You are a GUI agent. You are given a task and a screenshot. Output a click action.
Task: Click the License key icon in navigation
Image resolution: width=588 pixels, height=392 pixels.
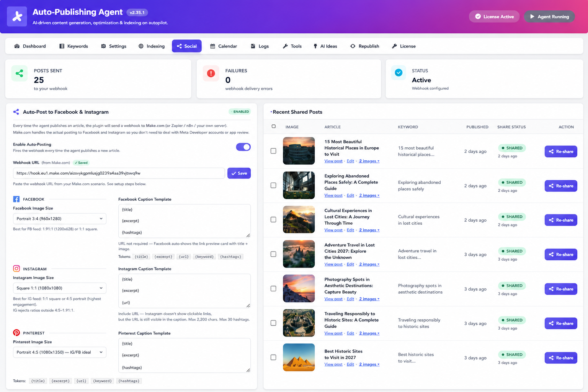(394, 46)
